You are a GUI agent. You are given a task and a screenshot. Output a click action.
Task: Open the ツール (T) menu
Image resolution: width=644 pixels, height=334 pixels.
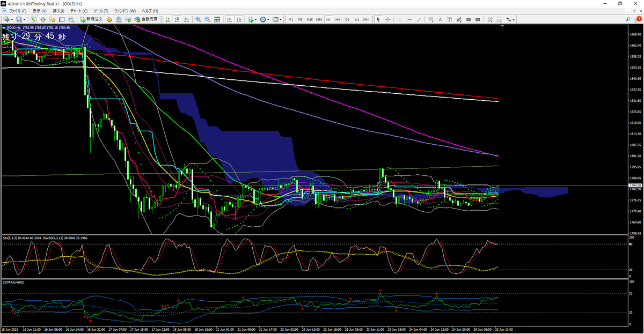100,11
